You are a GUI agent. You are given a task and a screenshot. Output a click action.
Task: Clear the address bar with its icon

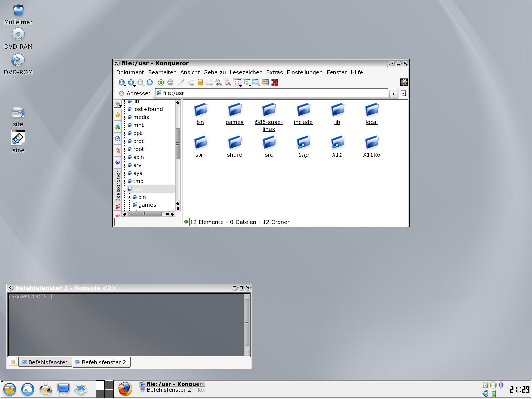[121, 93]
